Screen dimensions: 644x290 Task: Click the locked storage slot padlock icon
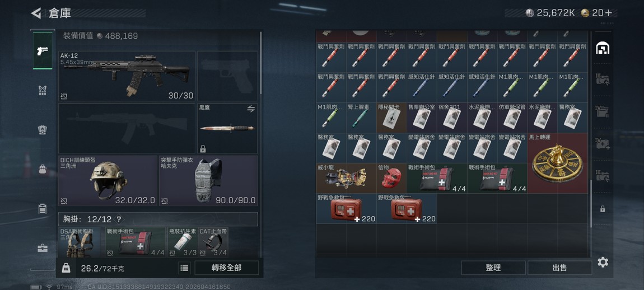coord(603,209)
